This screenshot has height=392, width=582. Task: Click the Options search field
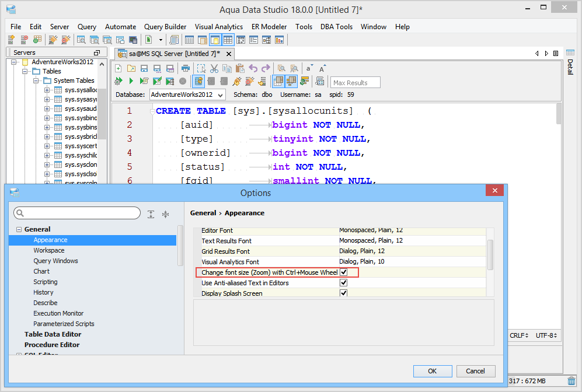(x=78, y=213)
